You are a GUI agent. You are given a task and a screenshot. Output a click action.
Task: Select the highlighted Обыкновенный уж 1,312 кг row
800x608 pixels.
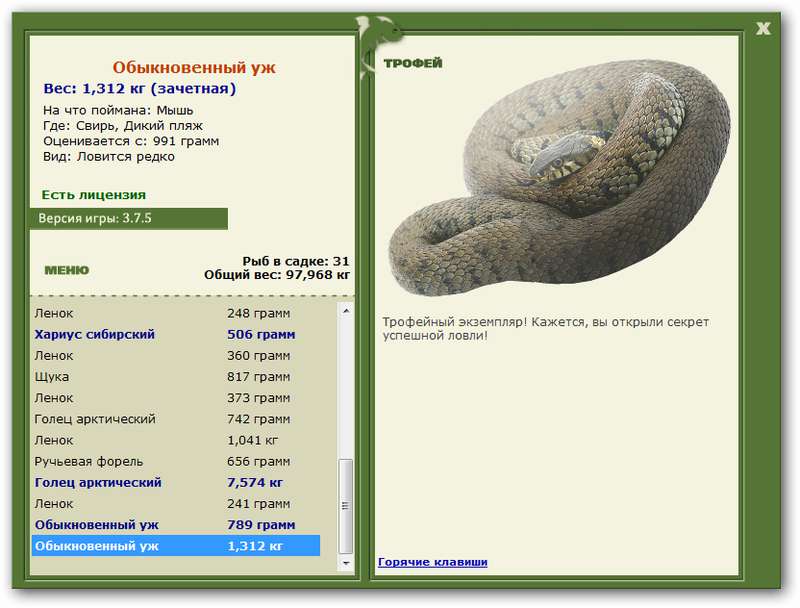point(177,546)
